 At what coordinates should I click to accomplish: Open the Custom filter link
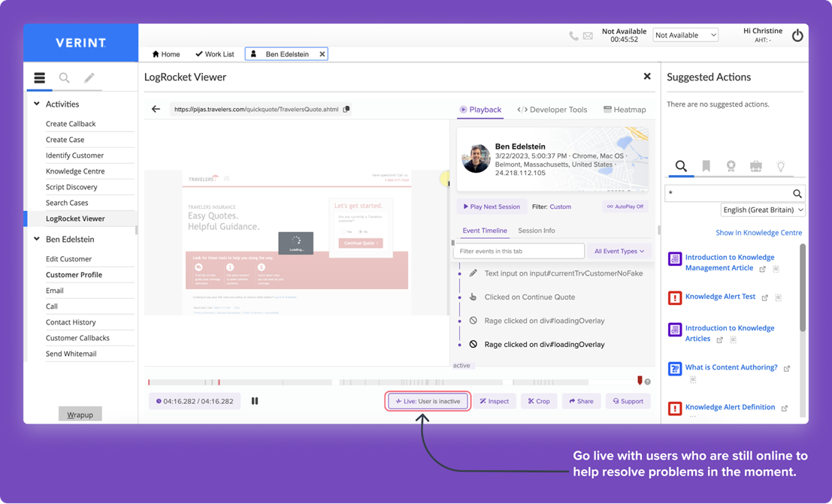(561, 207)
